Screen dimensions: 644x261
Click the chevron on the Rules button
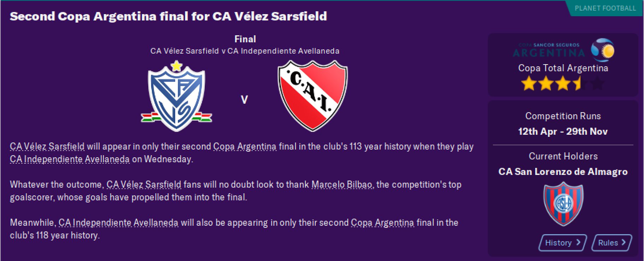click(x=624, y=243)
